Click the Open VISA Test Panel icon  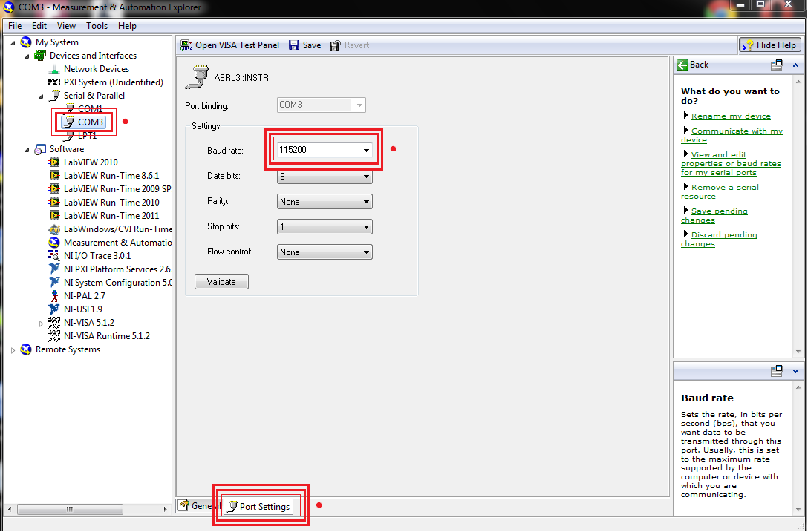186,45
